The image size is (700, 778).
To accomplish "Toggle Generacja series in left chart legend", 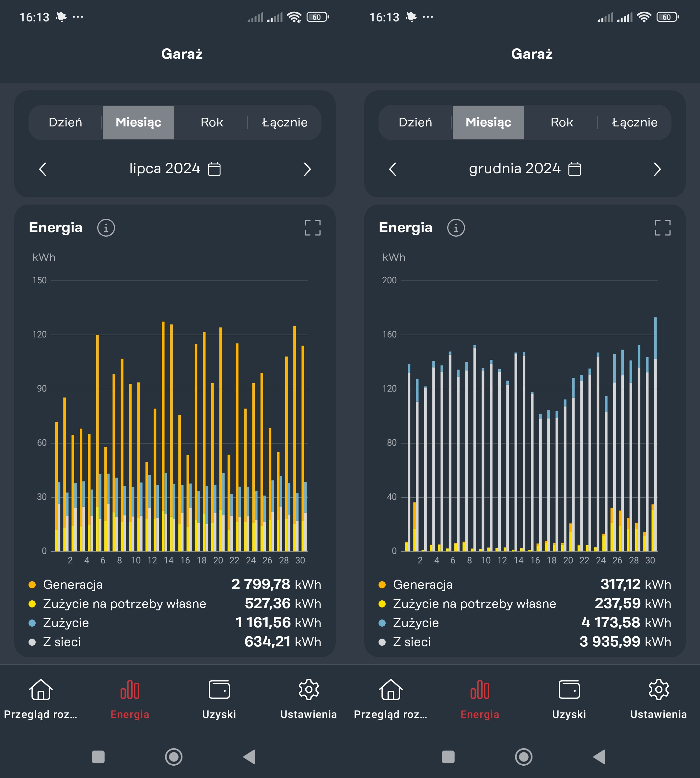I will pos(73,584).
